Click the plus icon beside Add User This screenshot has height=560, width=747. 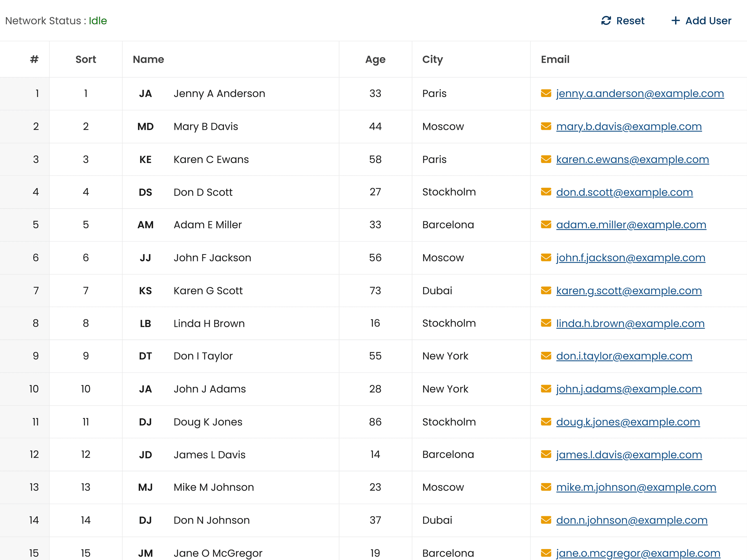click(x=675, y=21)
